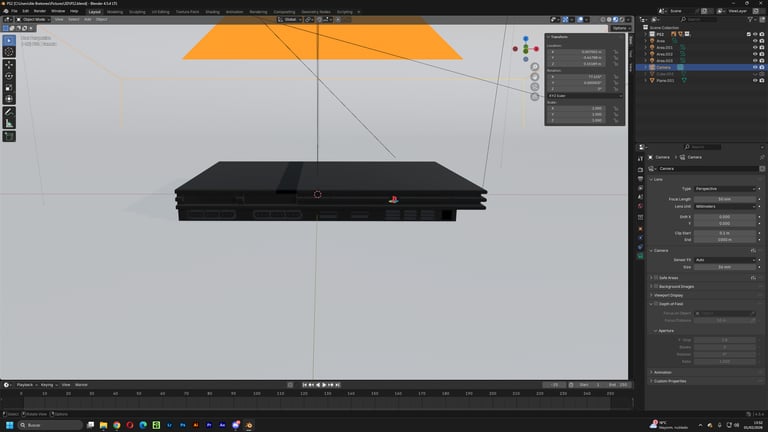768x432 pixels.
Task: Enable the Background Images checkbox
Action: (x=656, y=287)
